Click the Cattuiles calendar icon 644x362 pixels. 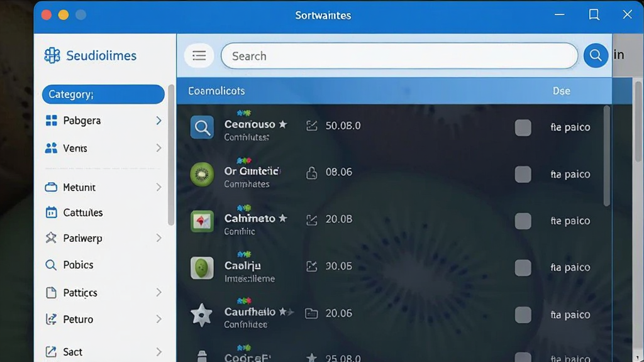(52, 212)
